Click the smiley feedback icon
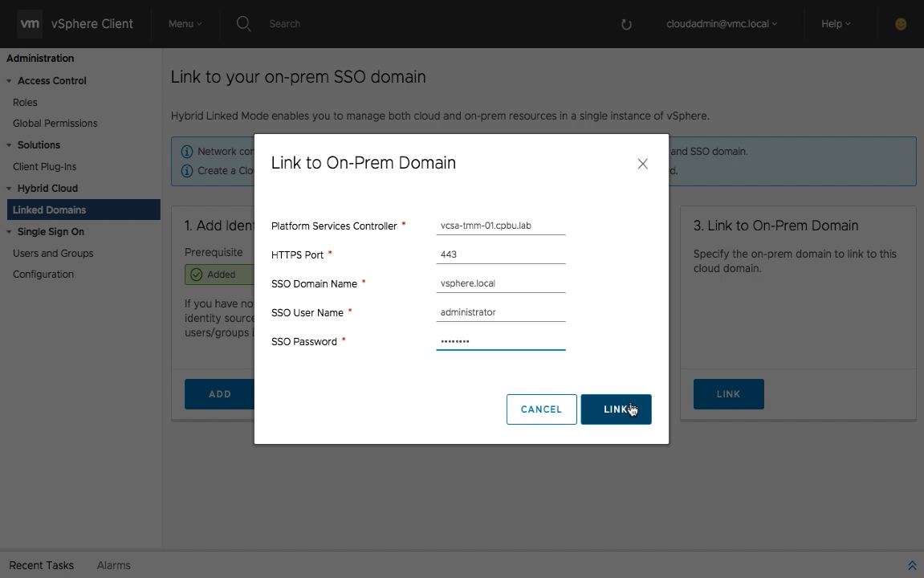 [901, 24]
